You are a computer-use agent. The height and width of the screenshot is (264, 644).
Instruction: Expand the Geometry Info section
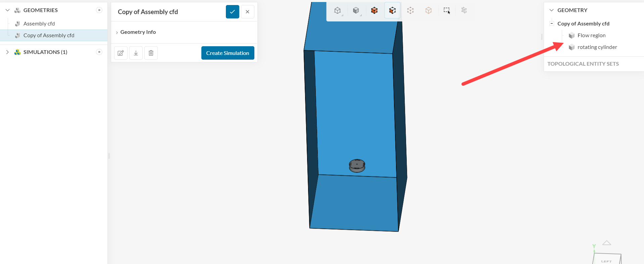117,32
